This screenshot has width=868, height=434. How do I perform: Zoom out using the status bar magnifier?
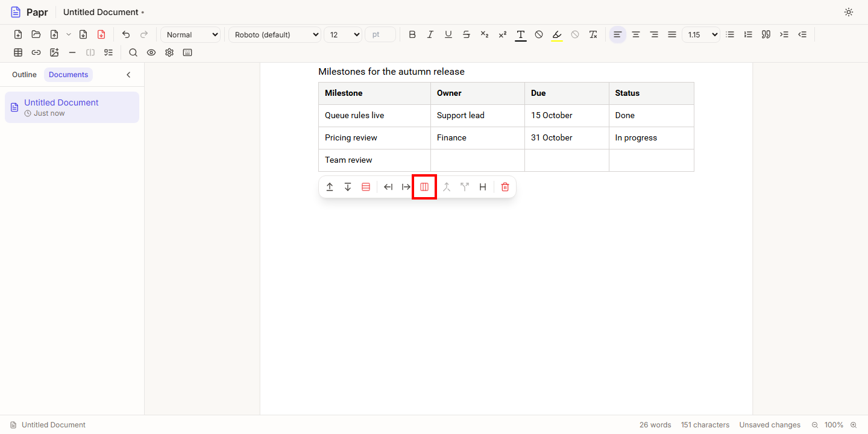pos(815,425)
